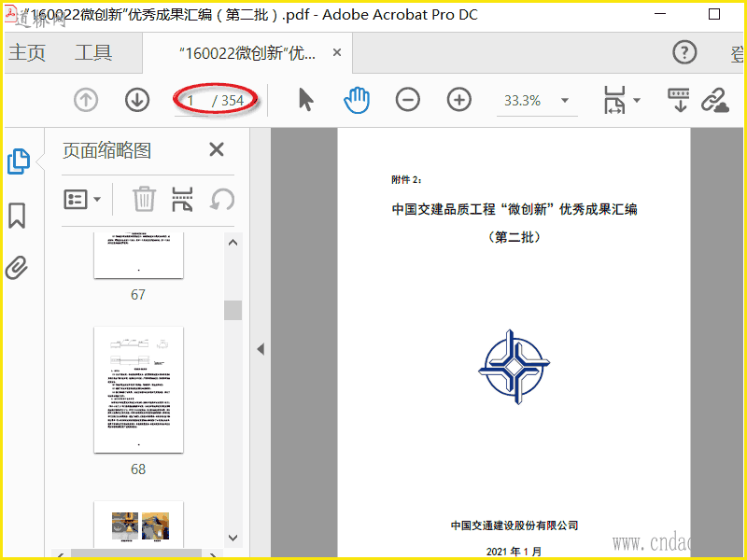Open the attachments paperclip panel
747x560 pixels.
click(x=17, y=268)
